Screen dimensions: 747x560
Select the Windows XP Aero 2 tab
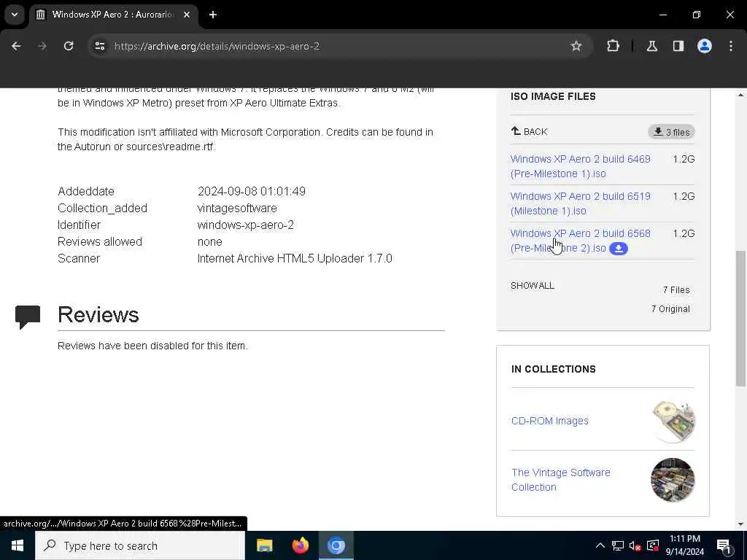pyautogui.click(x=113, y=15)
